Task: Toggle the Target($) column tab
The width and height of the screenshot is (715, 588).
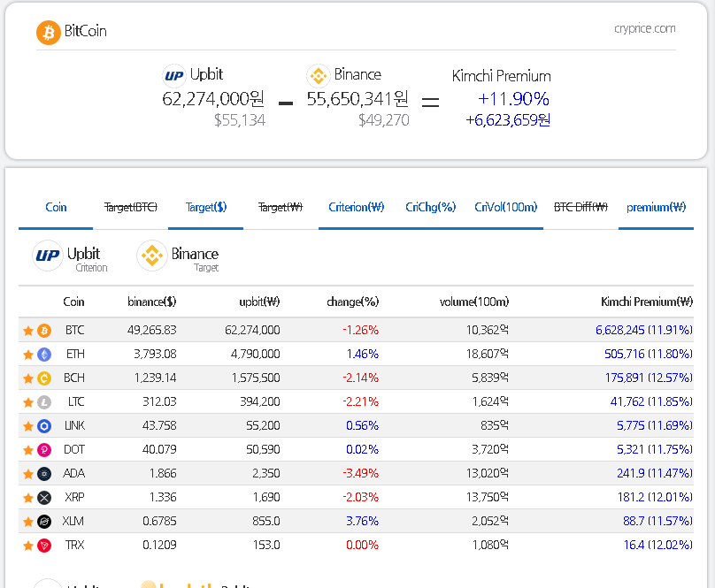Action: (x=205, y=208)
